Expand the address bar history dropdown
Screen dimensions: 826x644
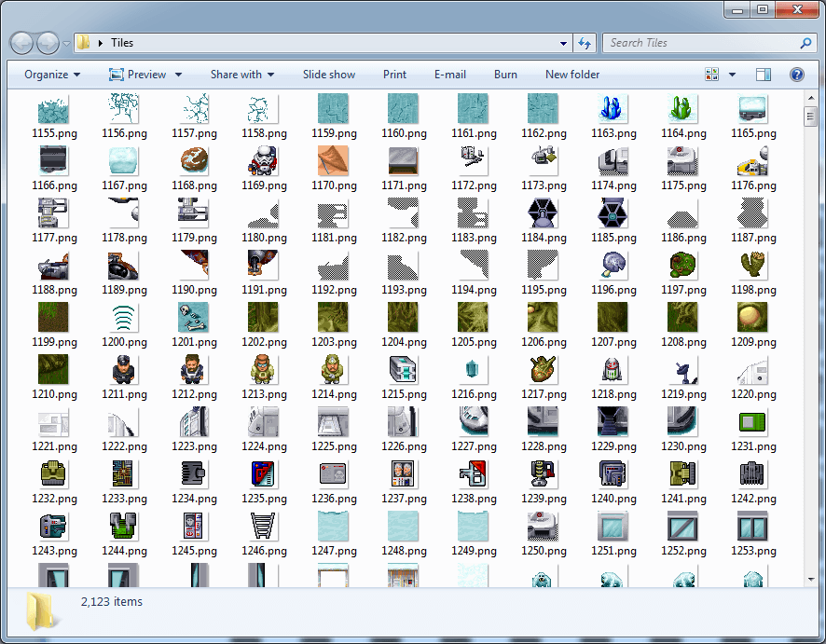click(x=564, y=43)
